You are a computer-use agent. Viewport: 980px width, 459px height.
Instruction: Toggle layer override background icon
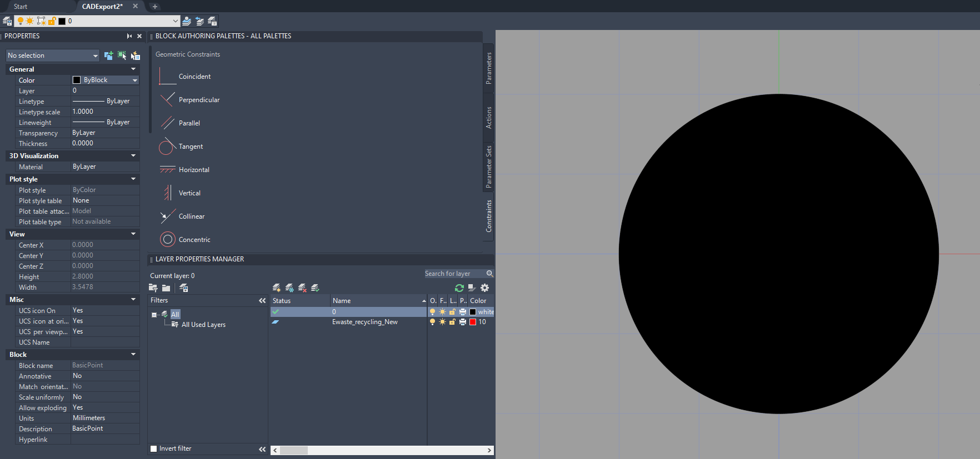(x=472, y=287)
